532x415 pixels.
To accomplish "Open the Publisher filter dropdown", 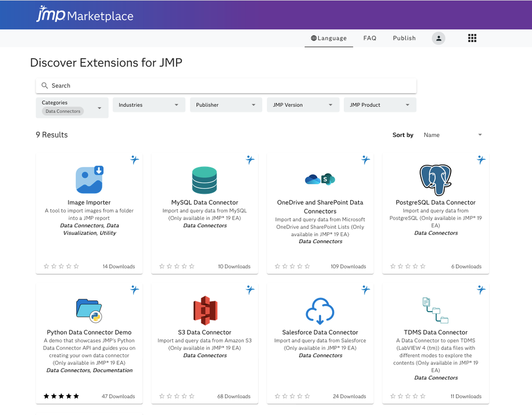I will [226, 105].
